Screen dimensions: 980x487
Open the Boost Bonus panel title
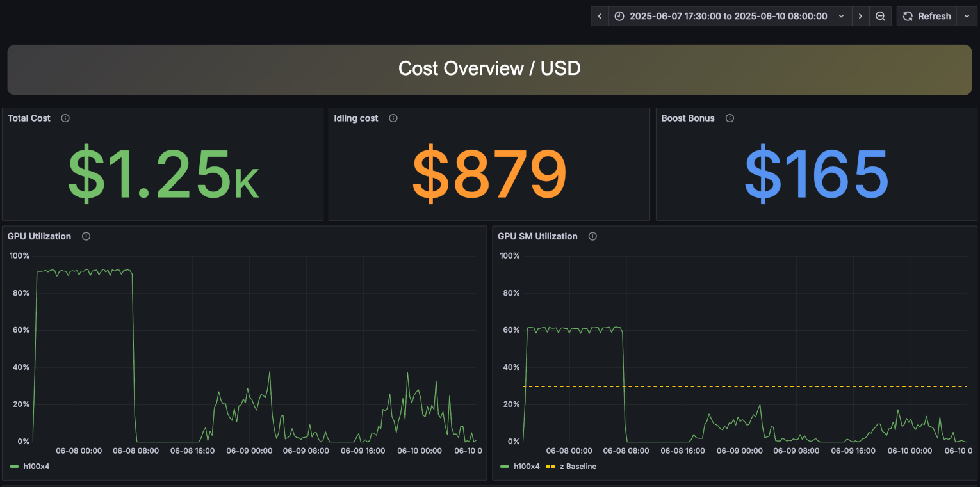[x=688, y=118]
